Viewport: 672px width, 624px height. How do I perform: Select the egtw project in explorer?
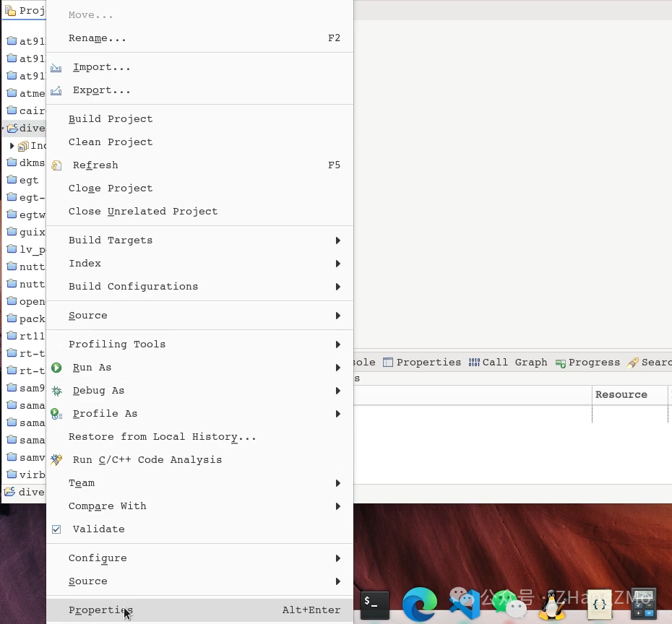coord(27,214)
